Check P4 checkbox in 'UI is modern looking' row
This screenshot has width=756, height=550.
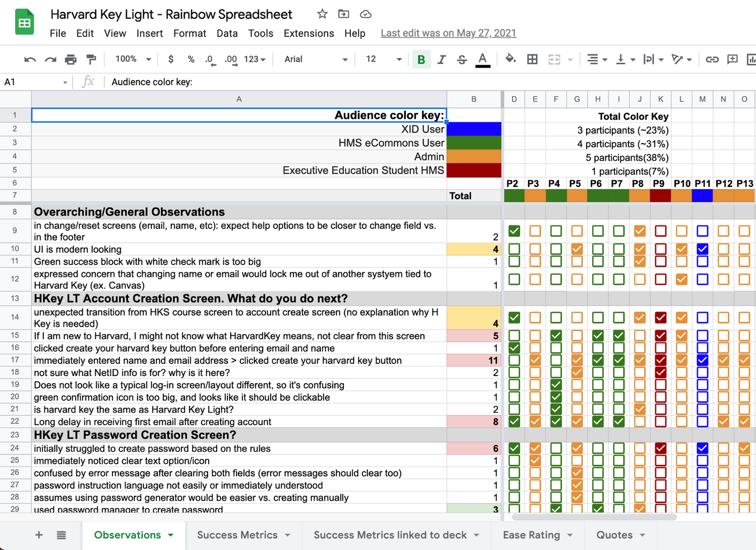tap(555, 249)
